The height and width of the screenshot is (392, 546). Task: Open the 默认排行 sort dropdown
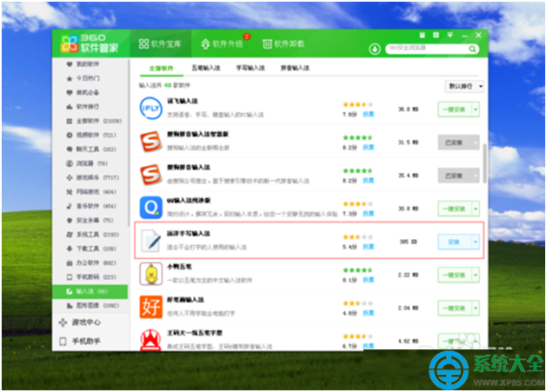[464, 86]
